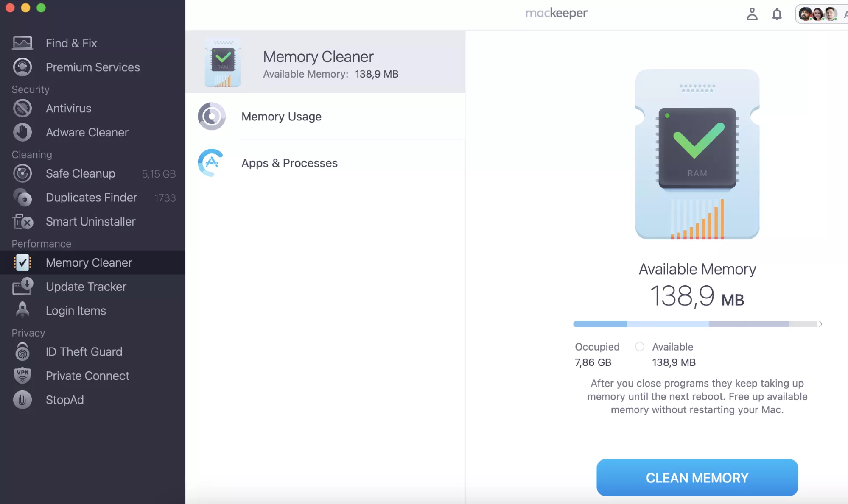Launch Duplicates Finder with 1733 items
Viewport: 848px width, 504px height.
pyautogui.click(x=91, y=198)
